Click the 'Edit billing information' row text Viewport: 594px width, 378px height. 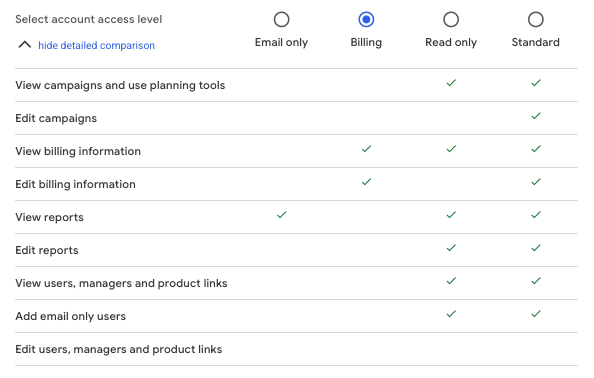[75, 184]
